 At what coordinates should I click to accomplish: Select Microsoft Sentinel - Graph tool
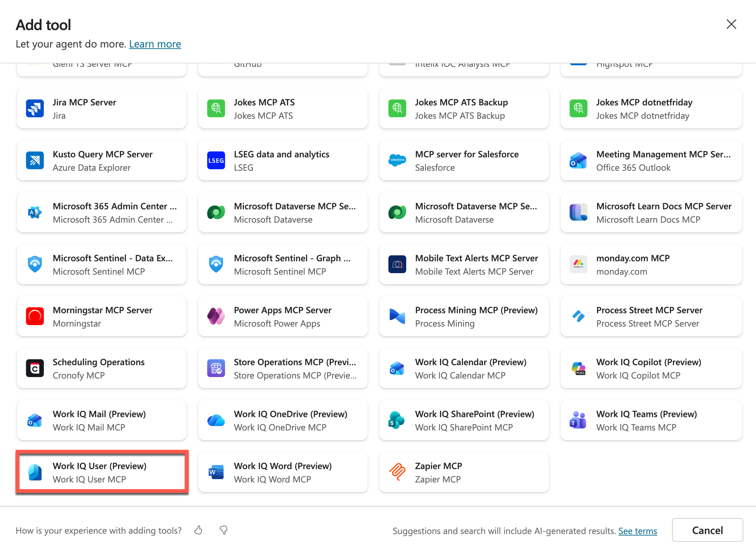point(283,264)
